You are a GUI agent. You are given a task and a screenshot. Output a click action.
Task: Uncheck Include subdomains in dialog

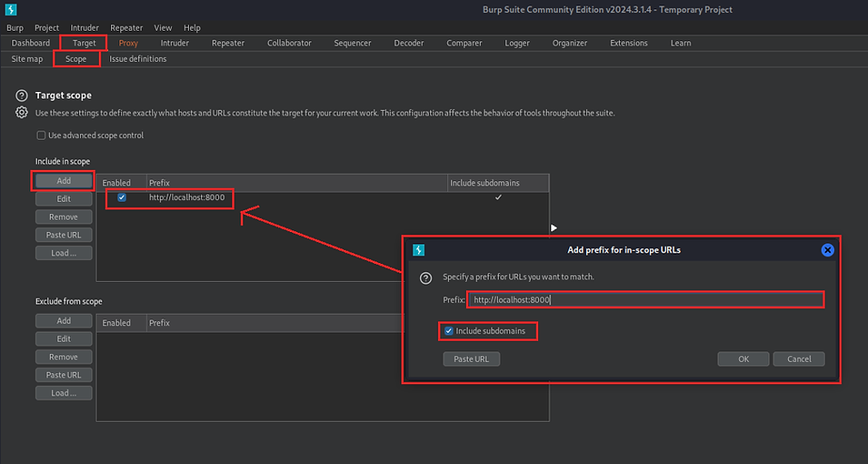pos(449,331)
